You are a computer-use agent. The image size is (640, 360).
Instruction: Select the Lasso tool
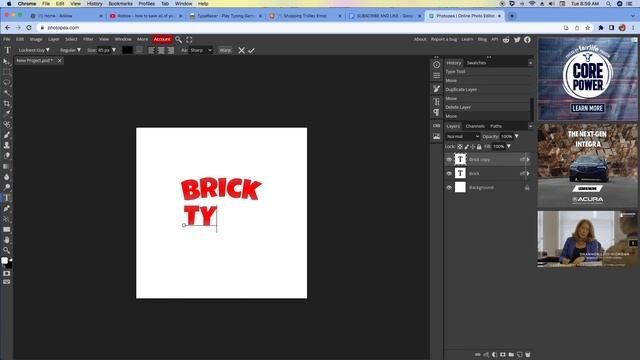(x=7, y=82)
